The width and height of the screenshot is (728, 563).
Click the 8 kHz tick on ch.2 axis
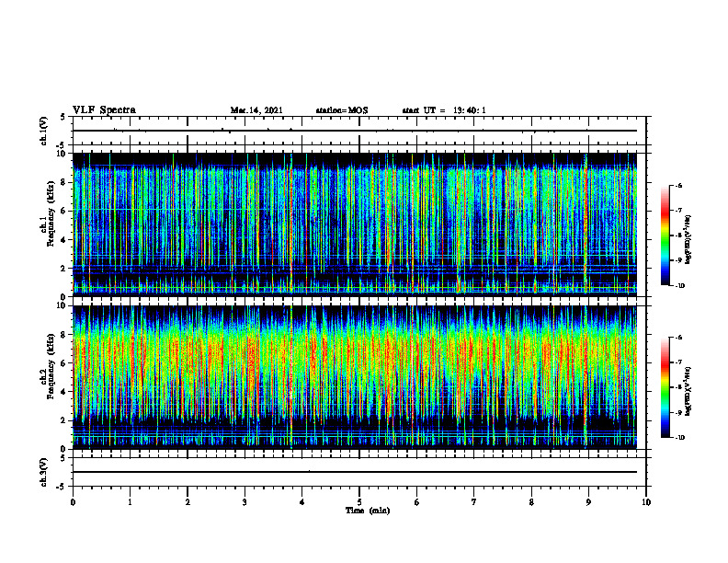click(63, 335)
